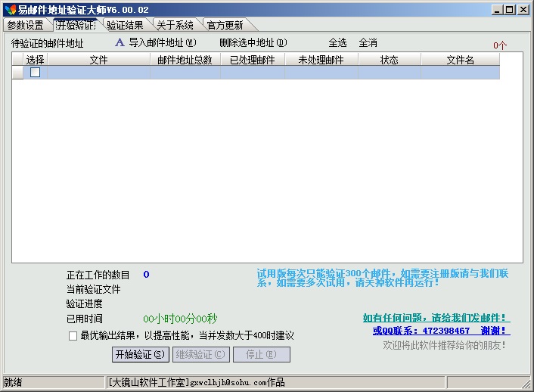Click 导入邮件地址 to import addresses
This screenshot has height=392, width=534.
162,43
